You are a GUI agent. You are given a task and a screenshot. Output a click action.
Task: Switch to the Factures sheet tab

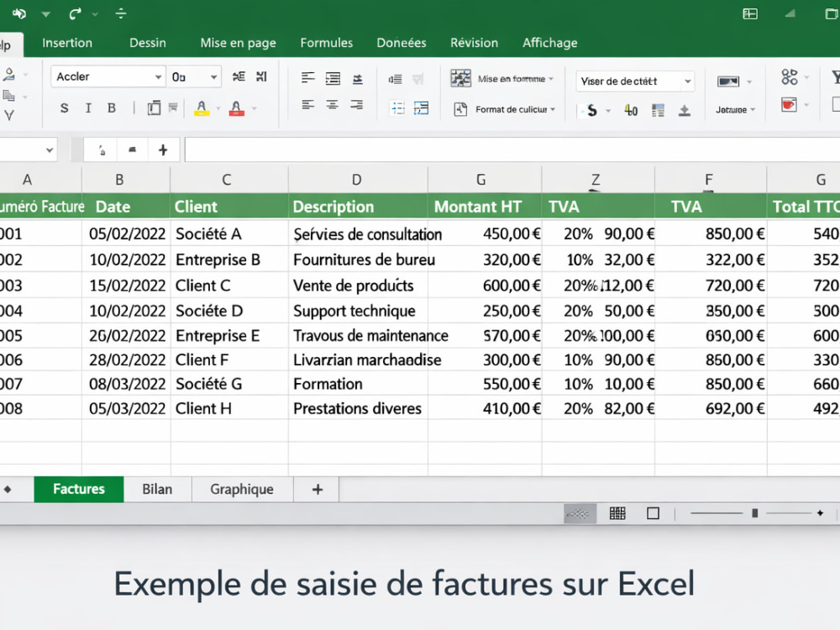(79, 489)
